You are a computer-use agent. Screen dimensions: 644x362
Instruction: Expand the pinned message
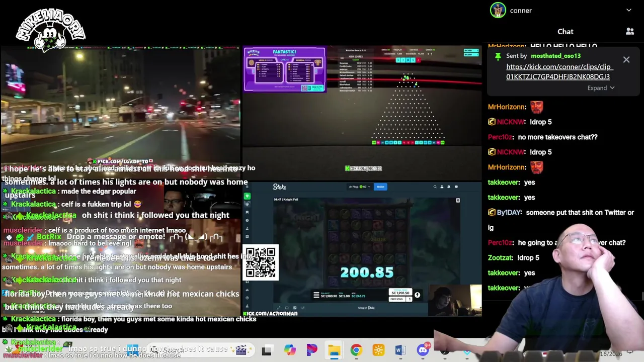coord(601,88)
